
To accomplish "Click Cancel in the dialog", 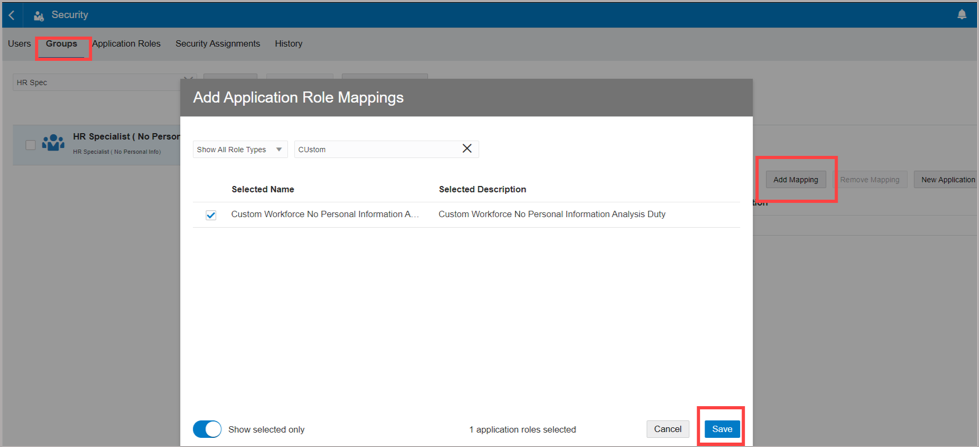I will [x=667, y=429].
